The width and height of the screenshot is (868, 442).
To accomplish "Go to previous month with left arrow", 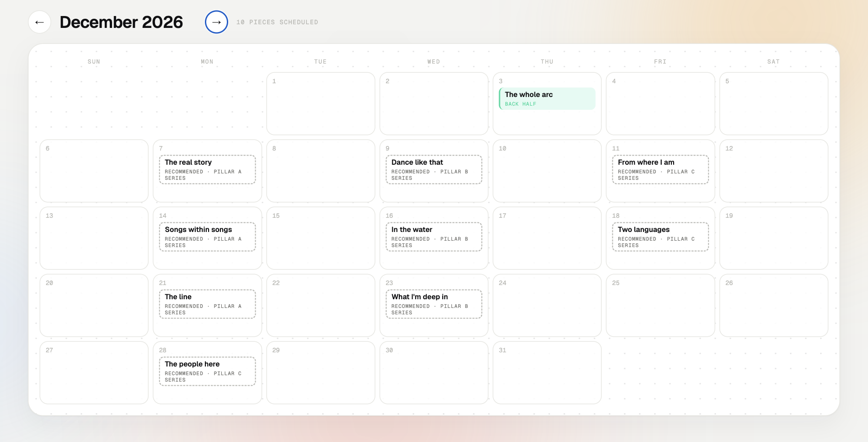I will (39, 22).
